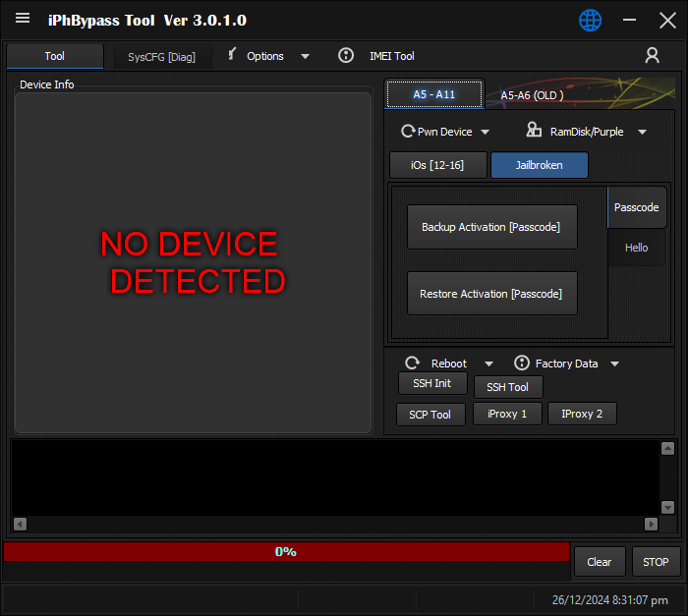The image size is (688, 616).
Task: Click the date and time in status bar
Action: tap(610, 599)
